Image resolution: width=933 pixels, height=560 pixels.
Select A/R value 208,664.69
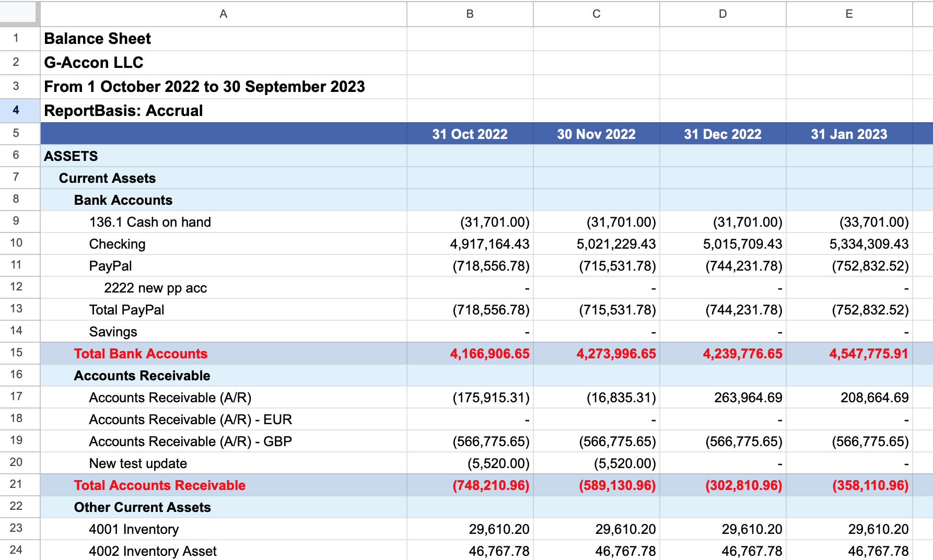(849, 398)
